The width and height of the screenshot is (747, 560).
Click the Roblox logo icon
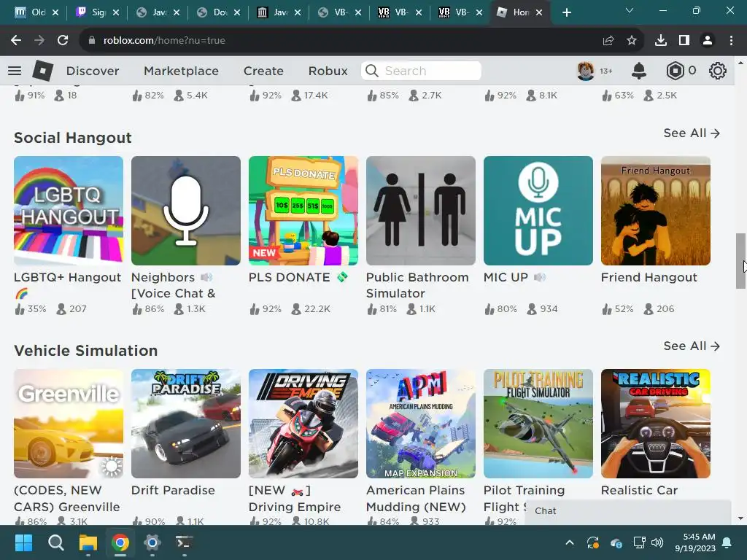click(x=42, y=71)
